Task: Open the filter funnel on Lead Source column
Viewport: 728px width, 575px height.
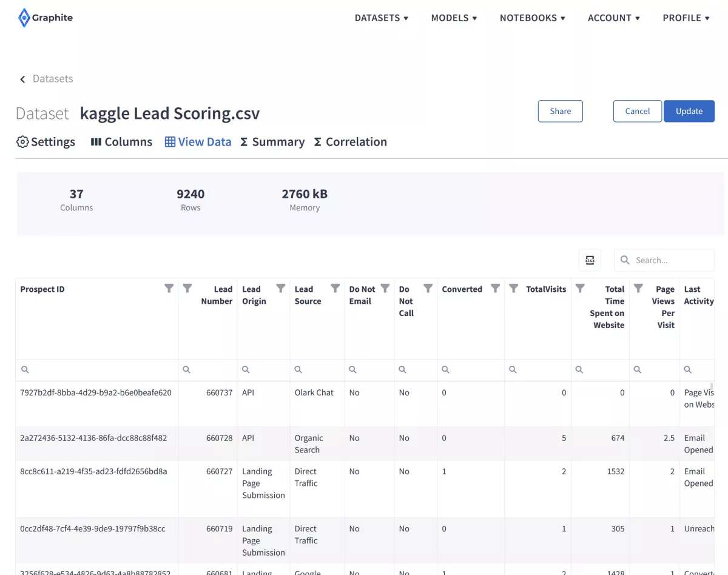Action: click(x=334, y=289)
